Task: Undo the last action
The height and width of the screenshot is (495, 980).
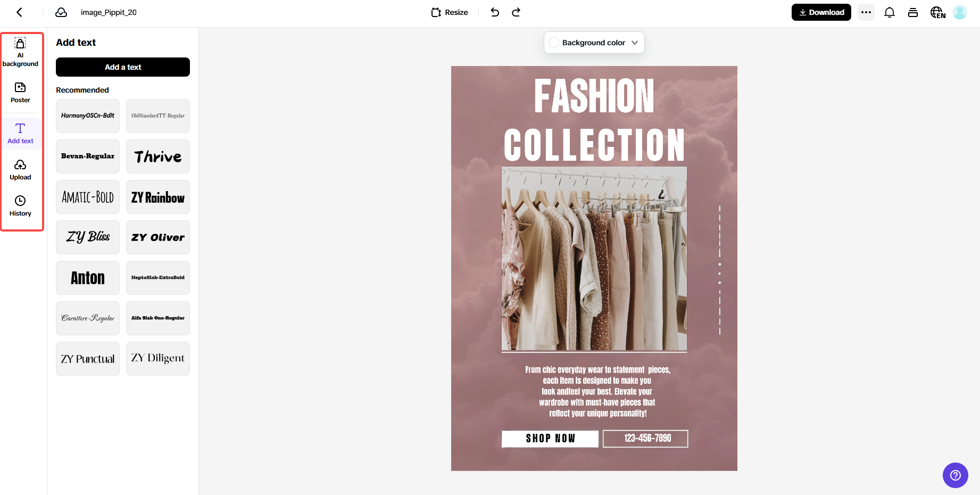Action: pos(494,12)
